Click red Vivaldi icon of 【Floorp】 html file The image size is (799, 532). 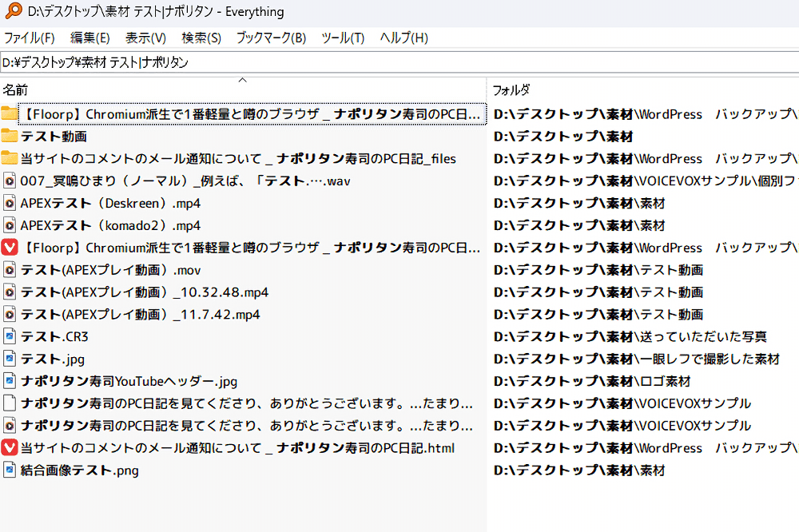coord(9,247)
